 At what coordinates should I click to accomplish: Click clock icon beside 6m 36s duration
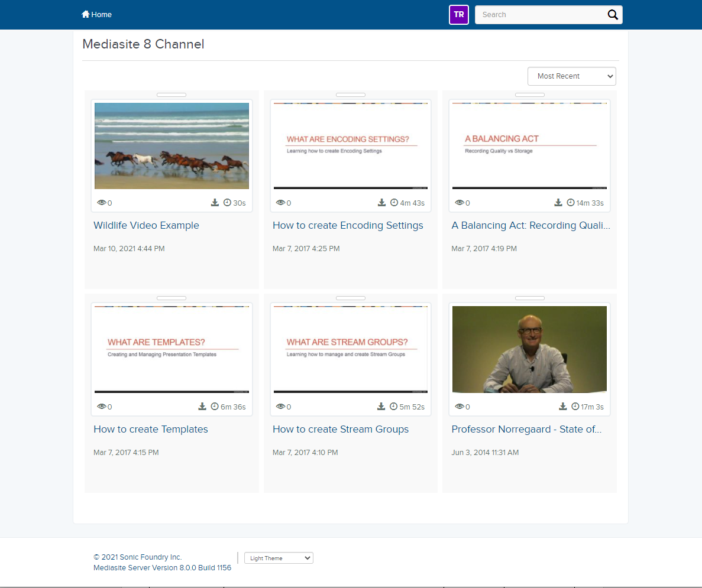click(x=215, y=407)
